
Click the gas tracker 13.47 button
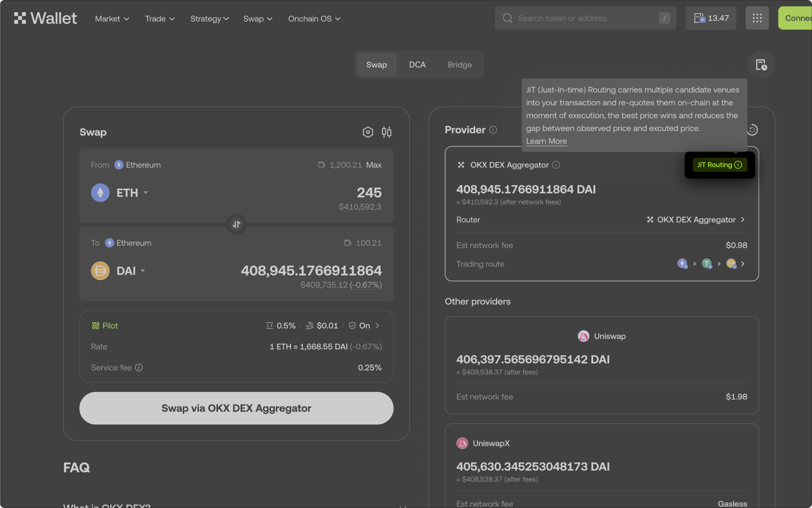(711, 18)
